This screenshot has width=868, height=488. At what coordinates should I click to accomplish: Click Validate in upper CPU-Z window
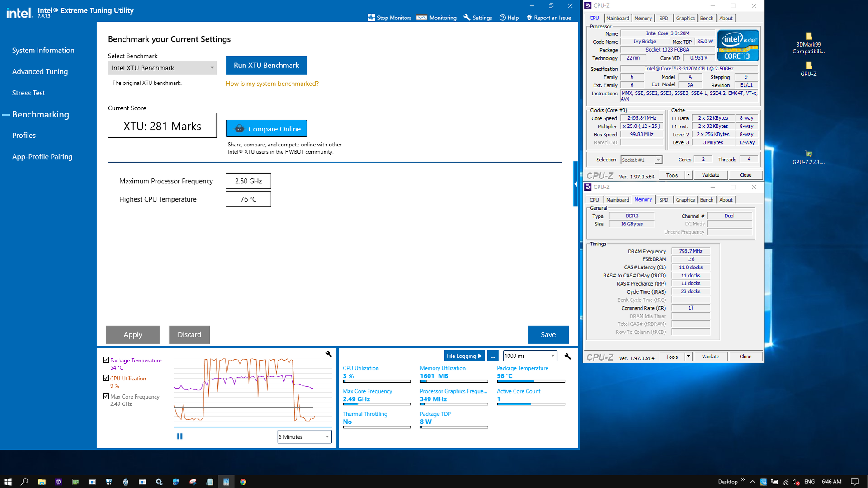(x=710, y=175)
